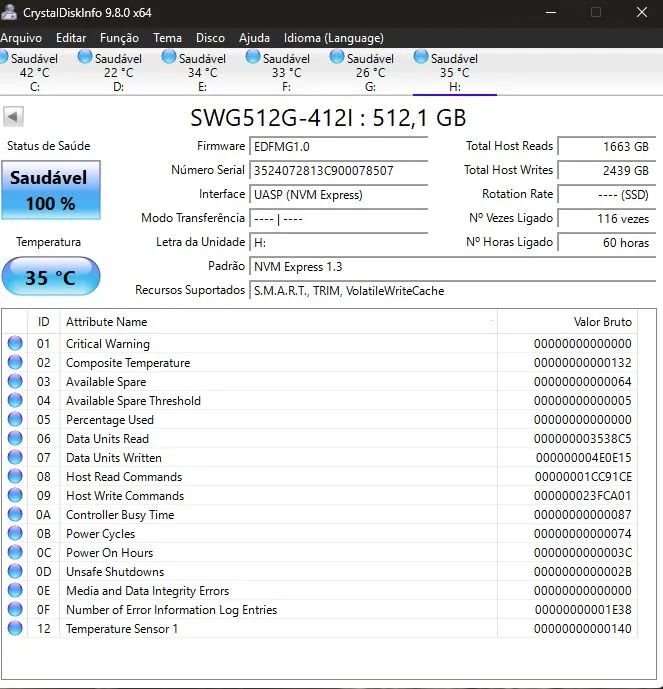Click the Letra da Unidade field H:
The height and width of the screenshot is (689, 663).
coord(338,243)
